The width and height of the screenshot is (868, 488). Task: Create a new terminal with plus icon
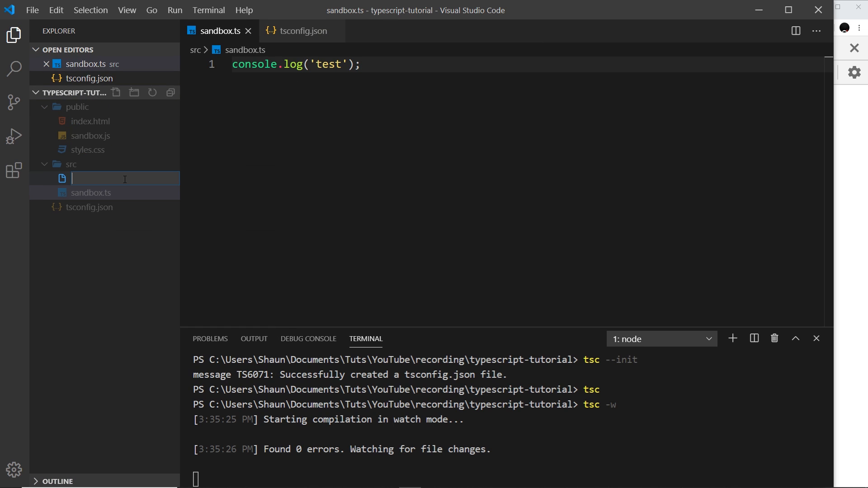tap(733, 338)
